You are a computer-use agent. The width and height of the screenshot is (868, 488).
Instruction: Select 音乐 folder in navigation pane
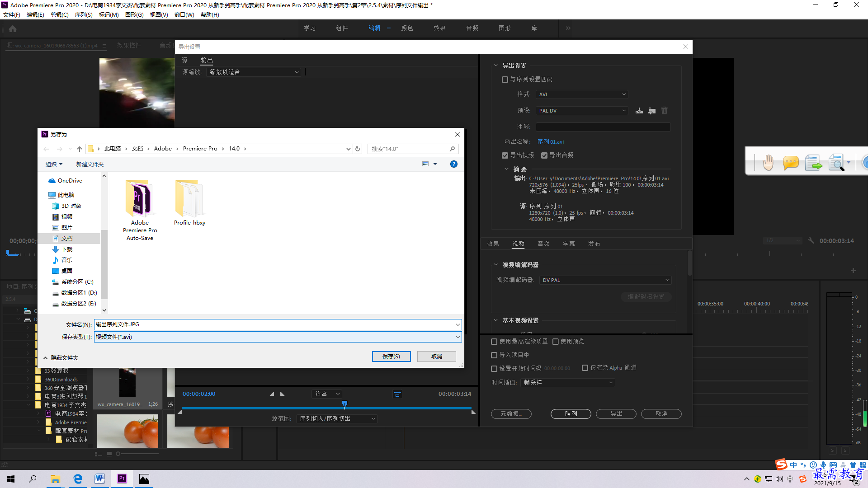(62, 260)
